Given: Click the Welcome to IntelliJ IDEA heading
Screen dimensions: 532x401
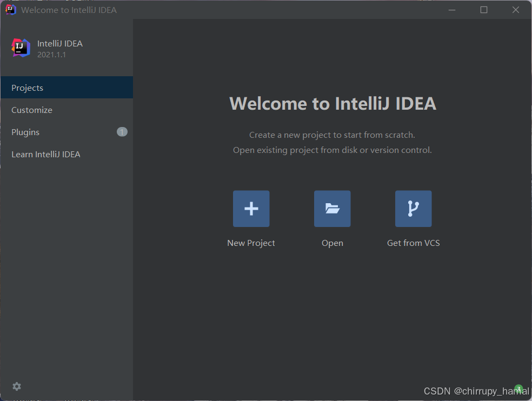Looking at the screenshot, I should [333, 103].
